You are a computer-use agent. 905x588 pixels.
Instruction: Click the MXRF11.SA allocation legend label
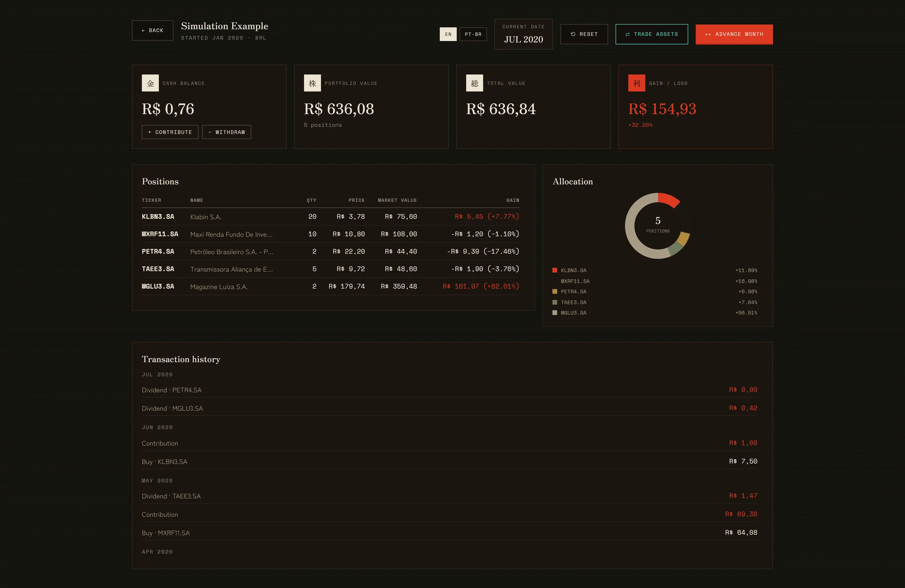(575, 281)
